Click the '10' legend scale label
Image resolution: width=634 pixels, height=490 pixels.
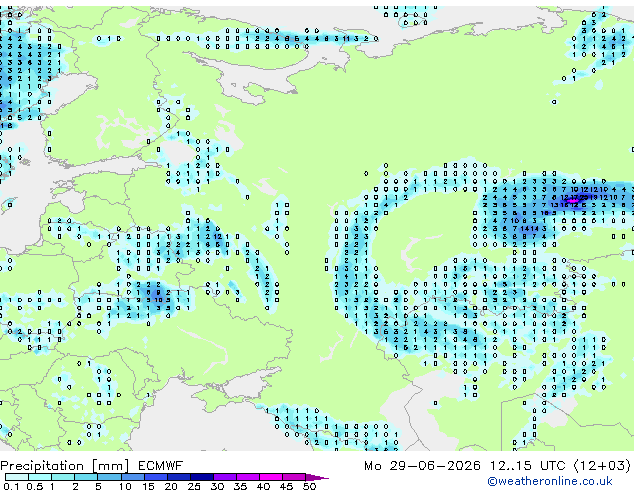tap(125, 486)
